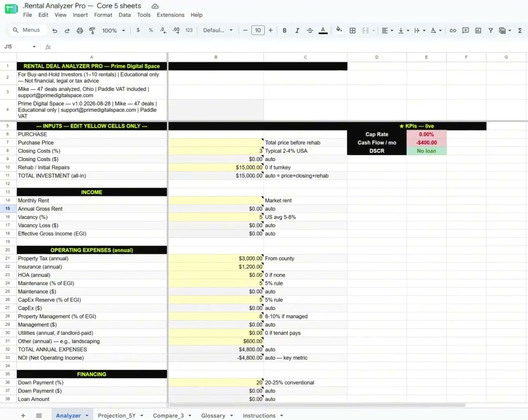Select the Purchase Price yellow input cell
The image size is (528, 420).
click(216, 142)
